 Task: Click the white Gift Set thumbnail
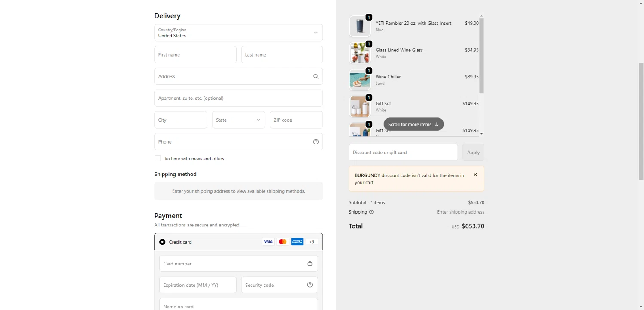coord(360,107)
